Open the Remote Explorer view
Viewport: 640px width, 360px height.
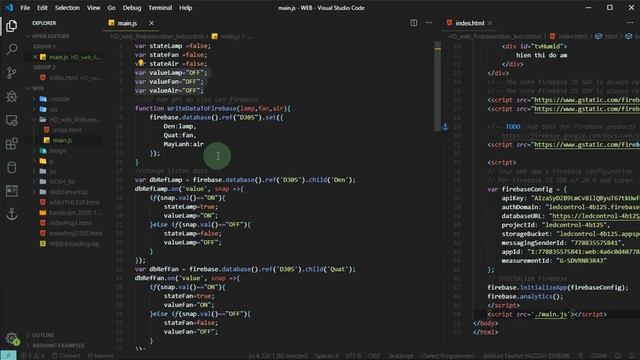(x=11, y=120)
